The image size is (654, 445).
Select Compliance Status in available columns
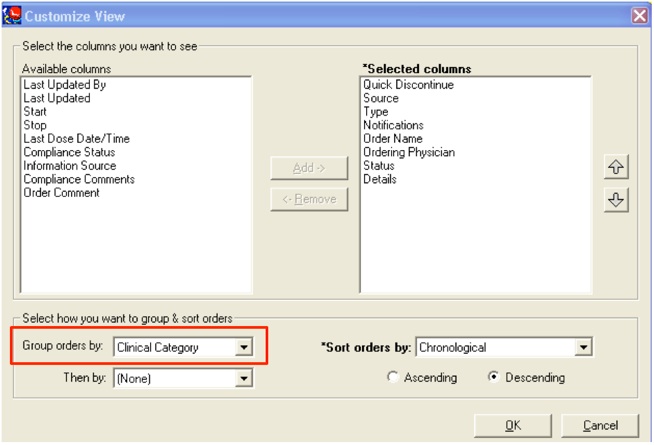pos(71,152)
